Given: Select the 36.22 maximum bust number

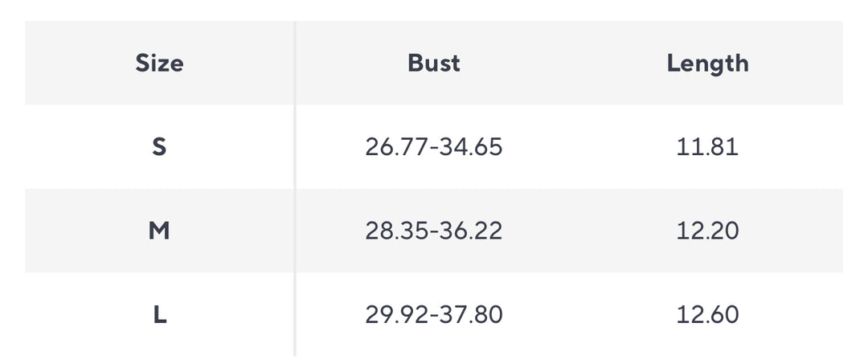Looking at the screenshot, I should (x=473, y=231).
